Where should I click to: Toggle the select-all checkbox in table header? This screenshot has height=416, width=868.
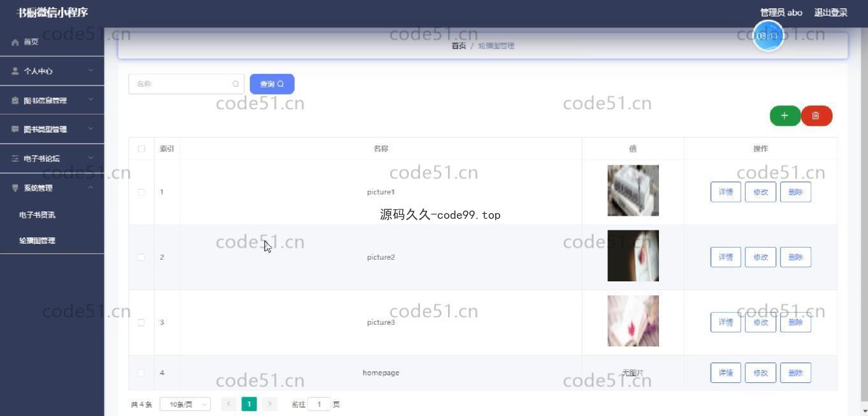[x=141, y=149]
